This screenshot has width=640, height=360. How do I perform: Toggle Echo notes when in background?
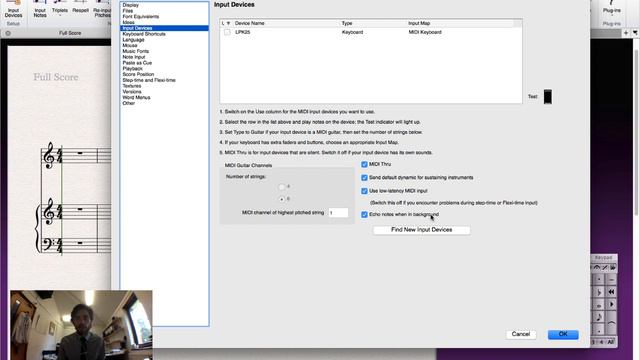364,215
